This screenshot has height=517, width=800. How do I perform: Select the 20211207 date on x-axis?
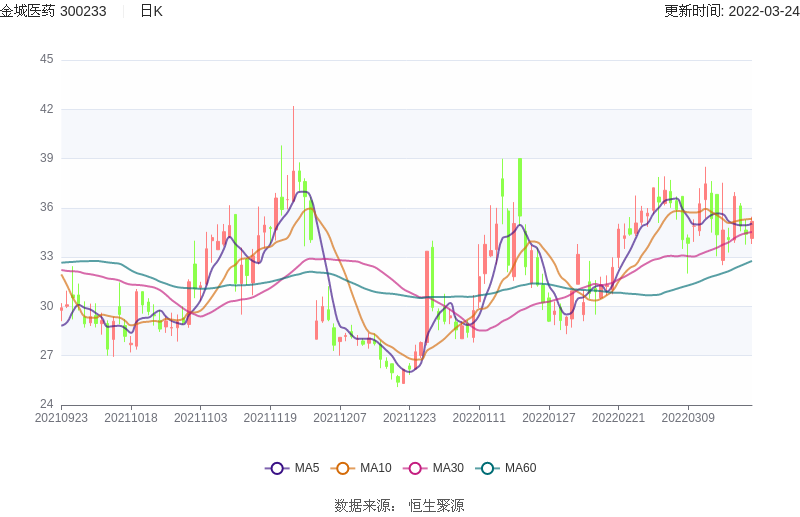coord(340,417)
